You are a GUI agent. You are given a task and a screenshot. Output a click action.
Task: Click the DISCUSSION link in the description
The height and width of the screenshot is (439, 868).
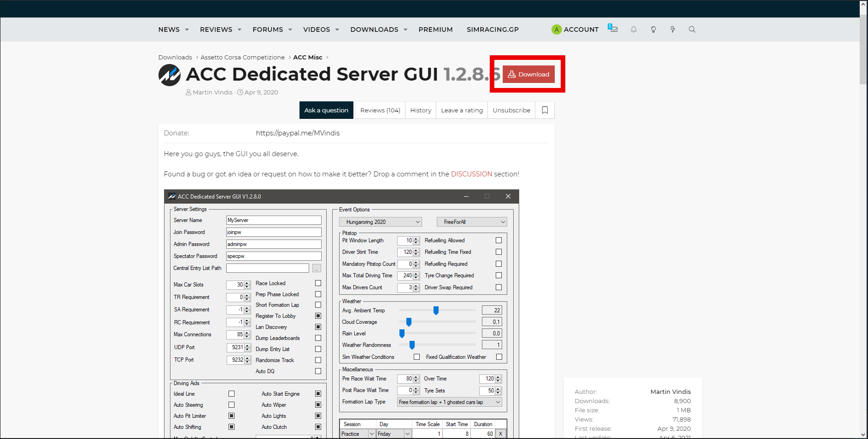(x=471, y=174)
